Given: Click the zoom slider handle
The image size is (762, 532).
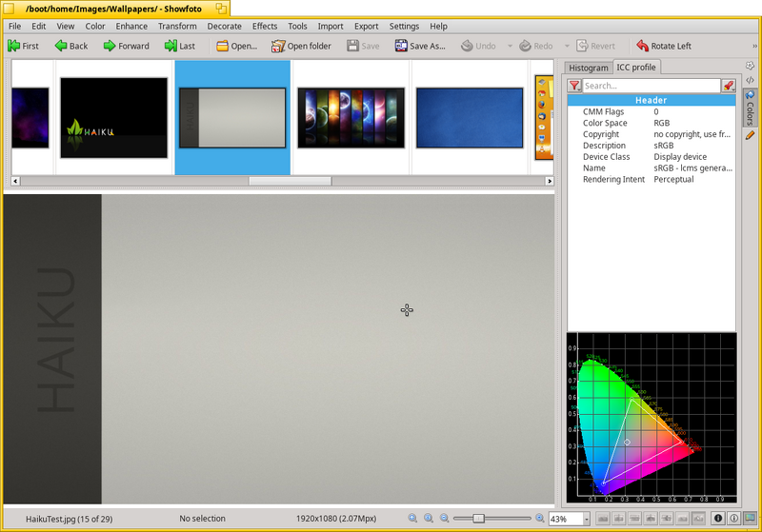Looking at the screenshot, I should click(x=479, y=518).
